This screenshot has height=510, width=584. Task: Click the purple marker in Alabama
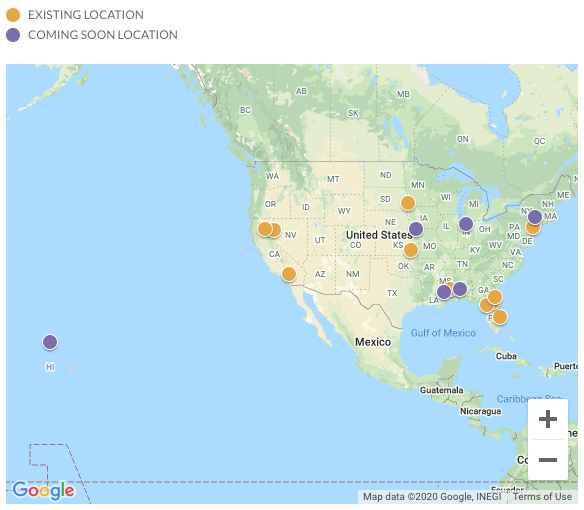(460, 289)
